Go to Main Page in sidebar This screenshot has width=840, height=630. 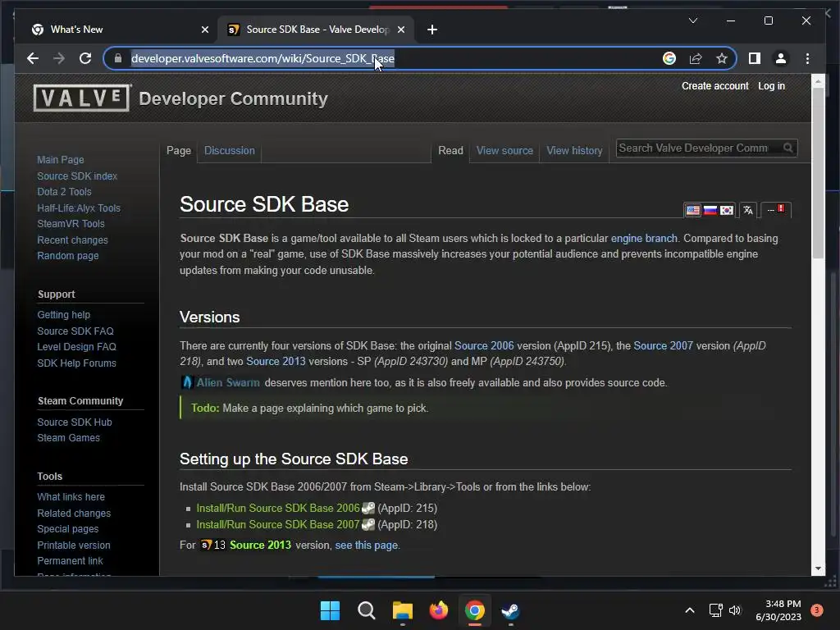point(61,160)
